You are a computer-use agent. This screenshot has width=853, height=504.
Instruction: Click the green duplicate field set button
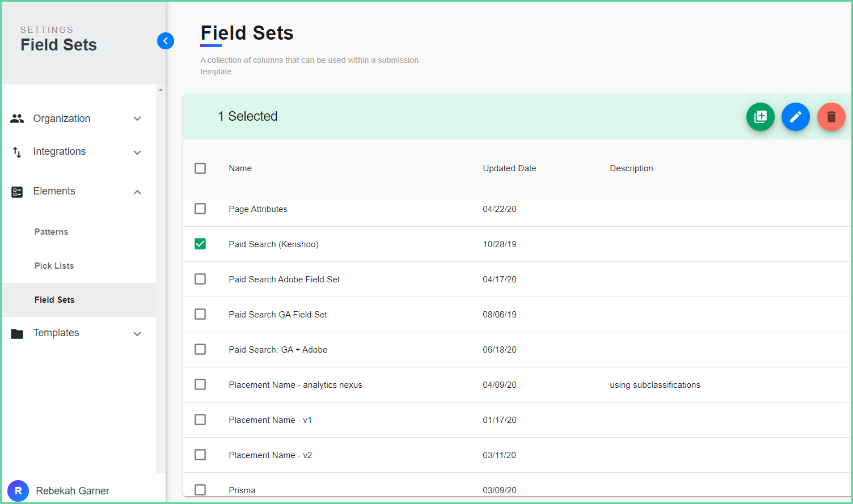coord(760,117)
